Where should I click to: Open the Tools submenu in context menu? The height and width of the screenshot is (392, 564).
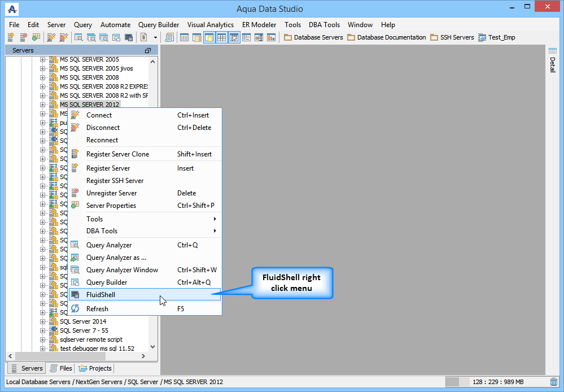145,219
